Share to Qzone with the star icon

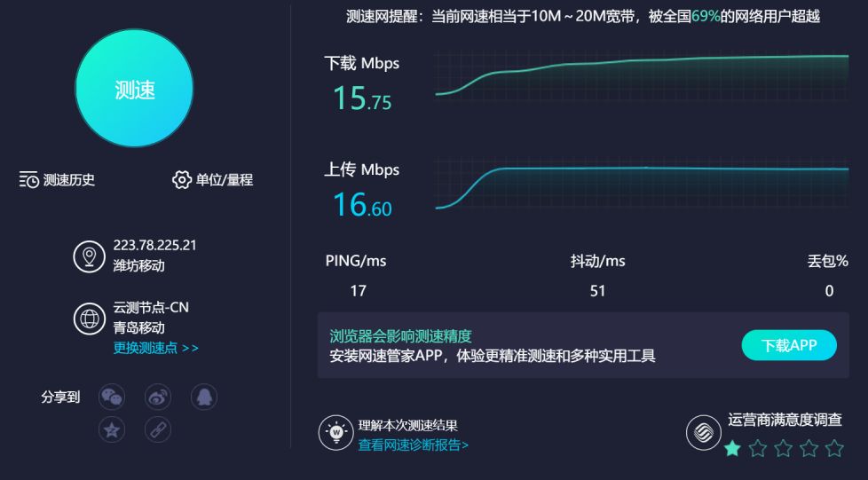pos(112,429)
